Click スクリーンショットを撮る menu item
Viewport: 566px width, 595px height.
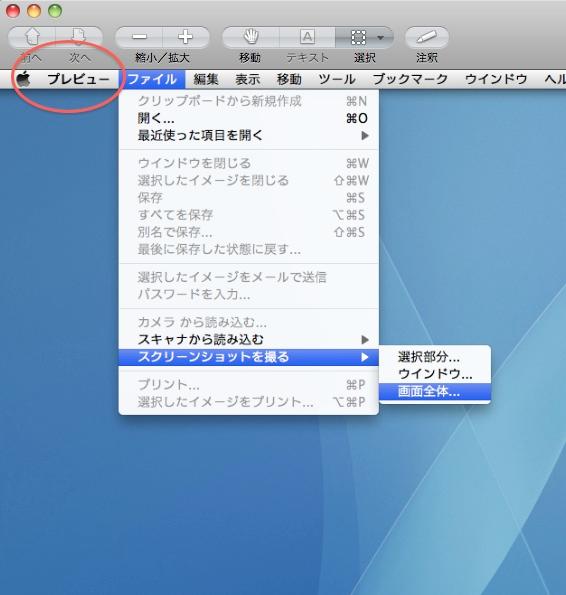coord(249,357)
